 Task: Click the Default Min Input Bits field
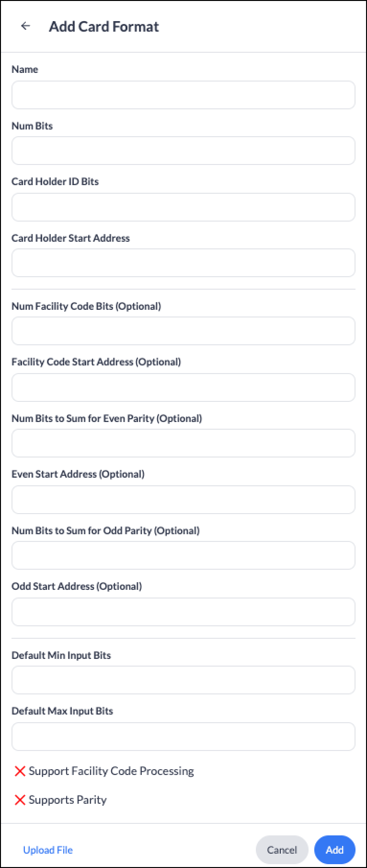(183, 680)
